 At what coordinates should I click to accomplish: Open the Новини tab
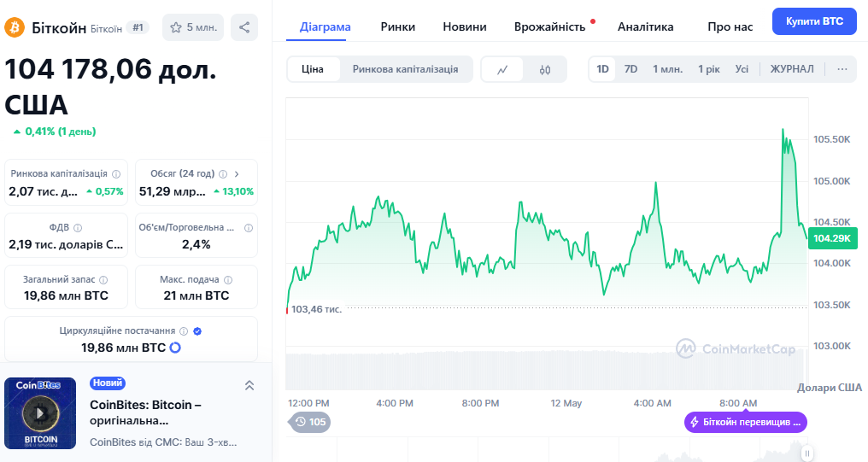[x=465, y=26]
